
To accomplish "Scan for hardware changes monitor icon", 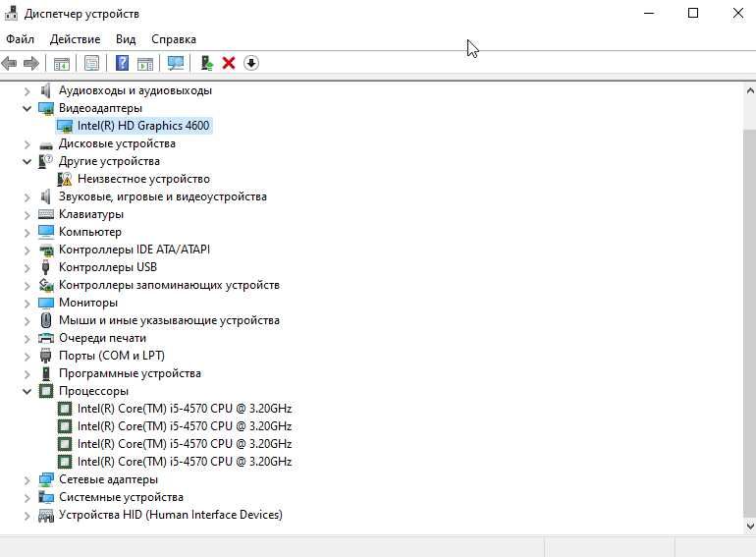I will click(176, 63).
